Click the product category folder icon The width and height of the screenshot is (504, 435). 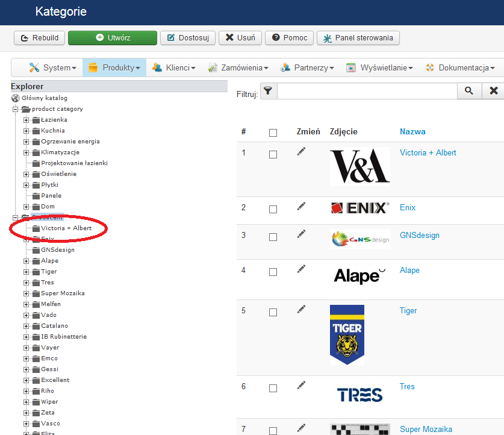26,109
